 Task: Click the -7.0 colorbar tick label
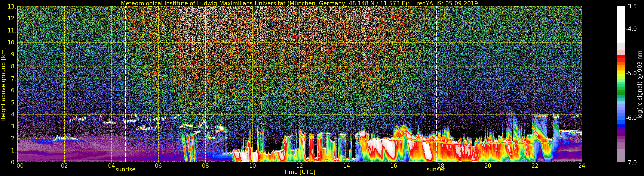[x=631, y=163]
